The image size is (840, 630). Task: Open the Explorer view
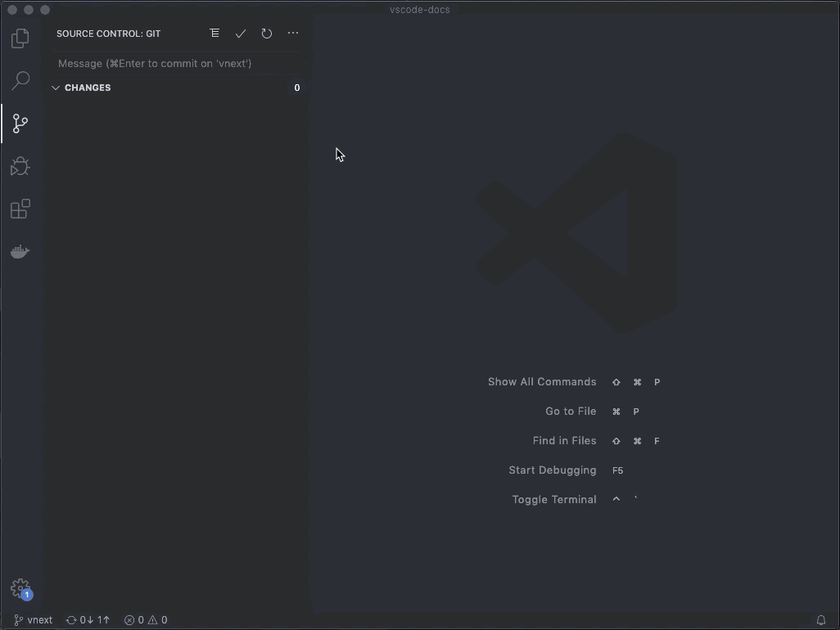click(20, 38)
